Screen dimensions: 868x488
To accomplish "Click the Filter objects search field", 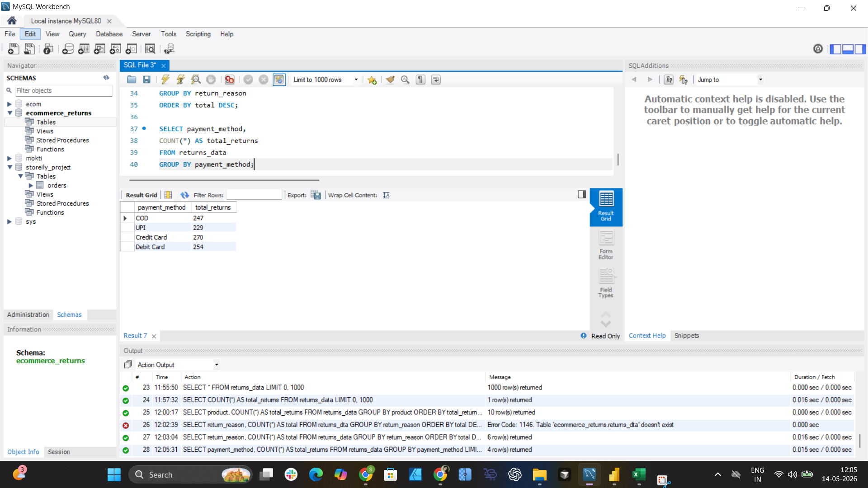I will pyautogui.click(x=64, y=90).
